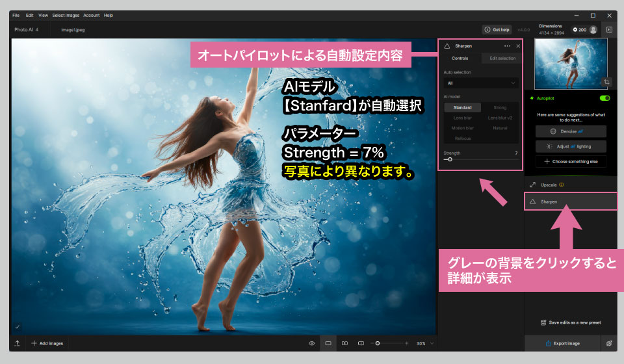Close the Sharpen settings panel
Viewport: 624px width, 364px height.
click(x=518, y=46)
